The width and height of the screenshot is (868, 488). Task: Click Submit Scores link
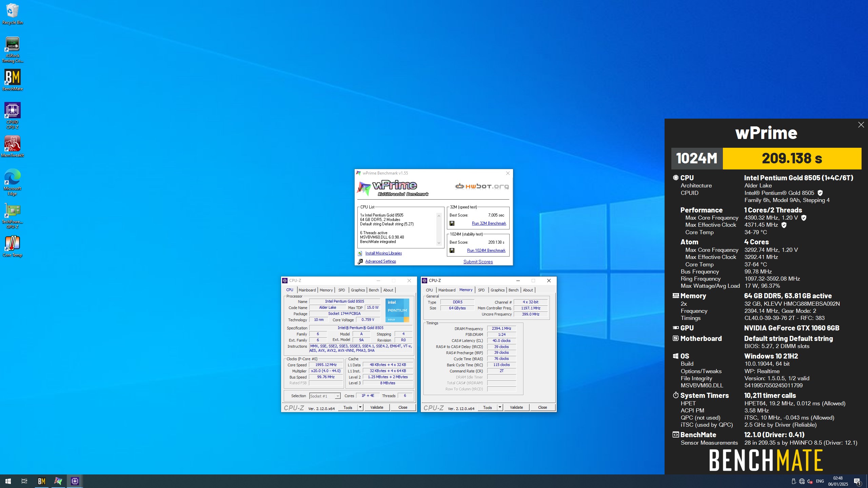(478, 262)
